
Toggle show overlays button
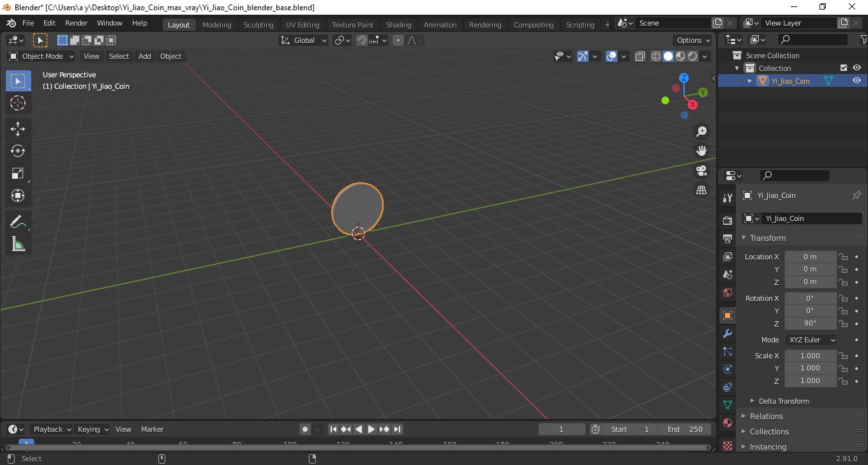(611, 56)
